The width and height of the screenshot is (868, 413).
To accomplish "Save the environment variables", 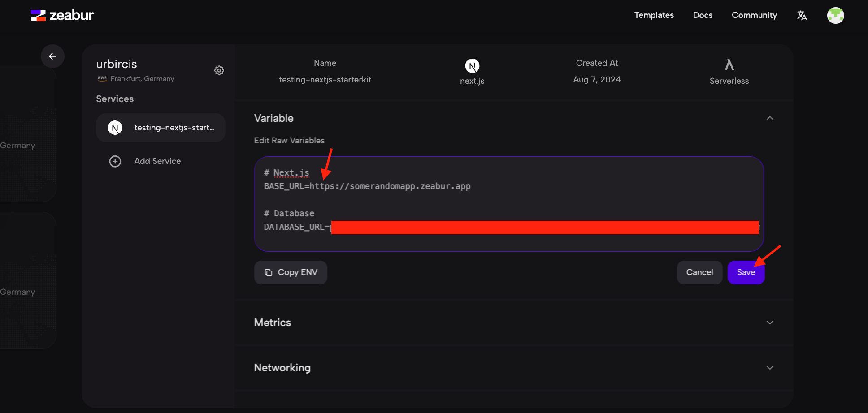I will [x=746, y=272].
